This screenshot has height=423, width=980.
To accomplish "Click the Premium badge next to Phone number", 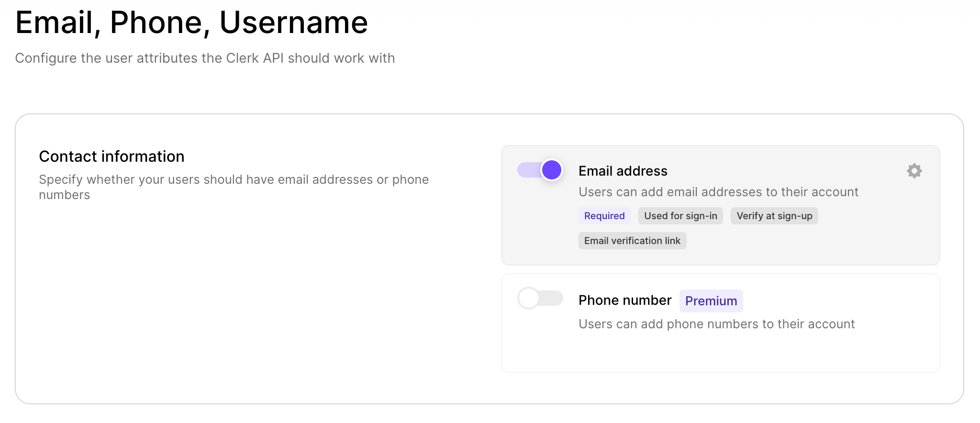I will point(711,301).
